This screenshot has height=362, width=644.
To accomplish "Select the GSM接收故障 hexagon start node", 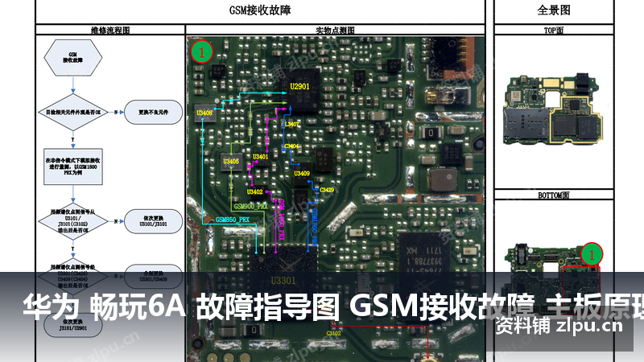I will tap(72, 57).
